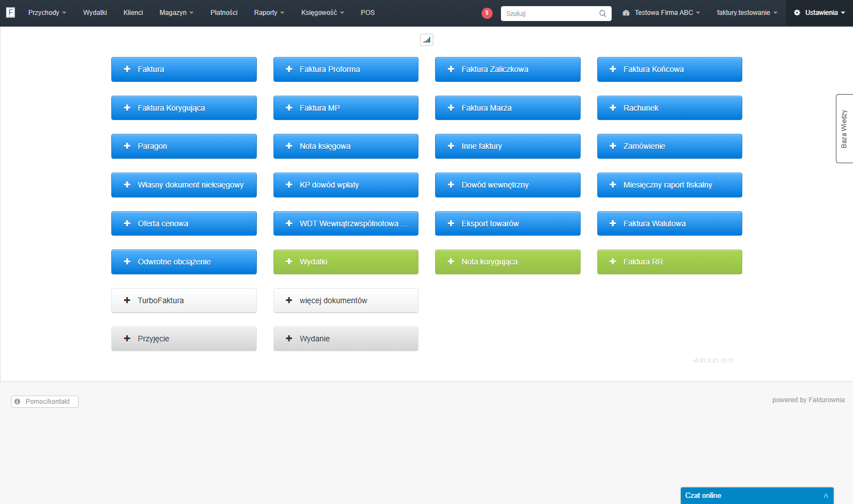Viewport: 853px width, 504px height.
Task: Create a Faktura RR
Action: tap(670, 262)
